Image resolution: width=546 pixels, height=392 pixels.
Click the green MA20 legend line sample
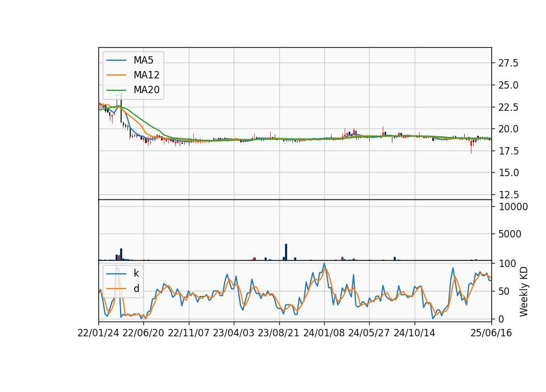click(116, 90)
